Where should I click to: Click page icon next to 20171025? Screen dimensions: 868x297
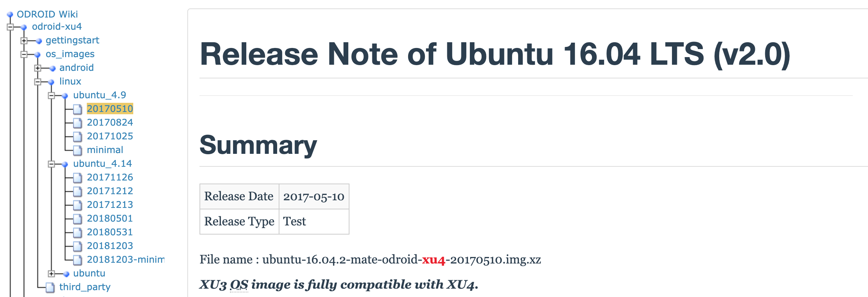[78, 137]
